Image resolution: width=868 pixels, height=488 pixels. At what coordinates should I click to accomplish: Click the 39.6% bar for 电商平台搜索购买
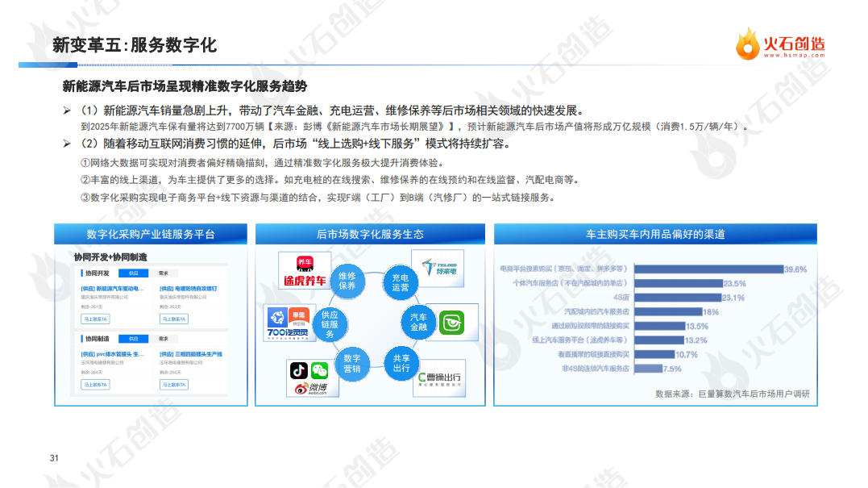(x=709, y=269)
